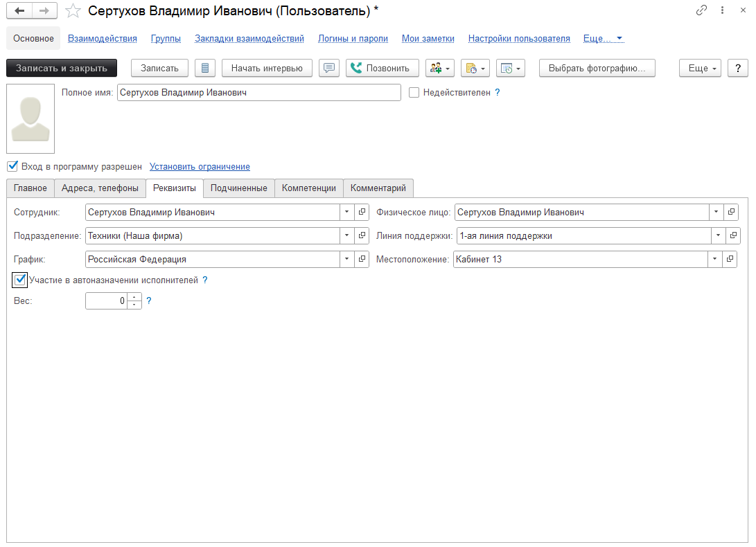
Task: Open the Местоположение field open-form icon
Action: tap(729, 260)
